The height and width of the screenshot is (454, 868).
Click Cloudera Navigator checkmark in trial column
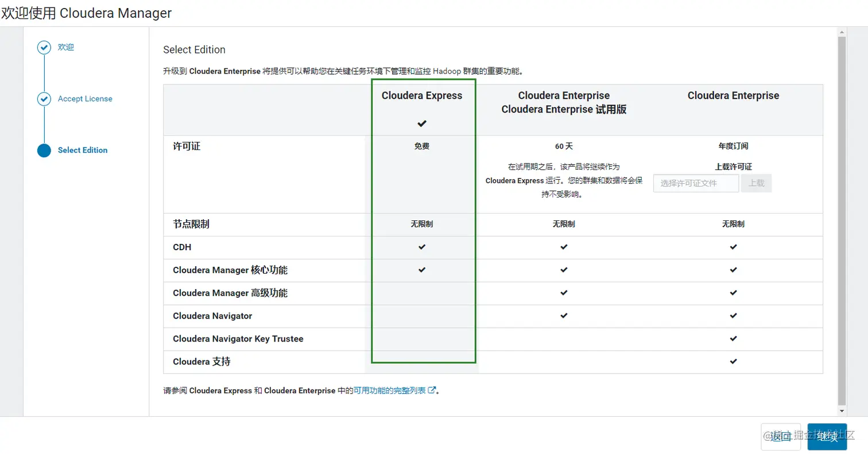pos(564,316)
